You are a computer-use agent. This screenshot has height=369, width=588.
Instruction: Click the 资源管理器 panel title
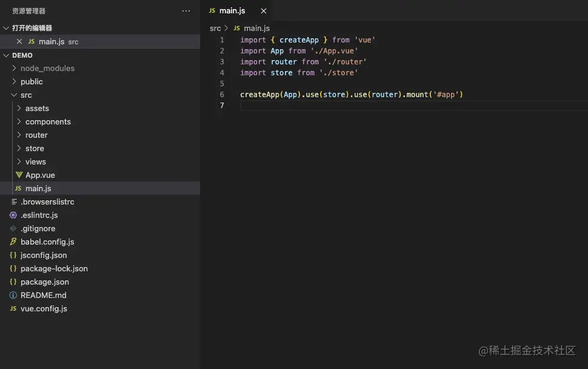pos(29,11)
